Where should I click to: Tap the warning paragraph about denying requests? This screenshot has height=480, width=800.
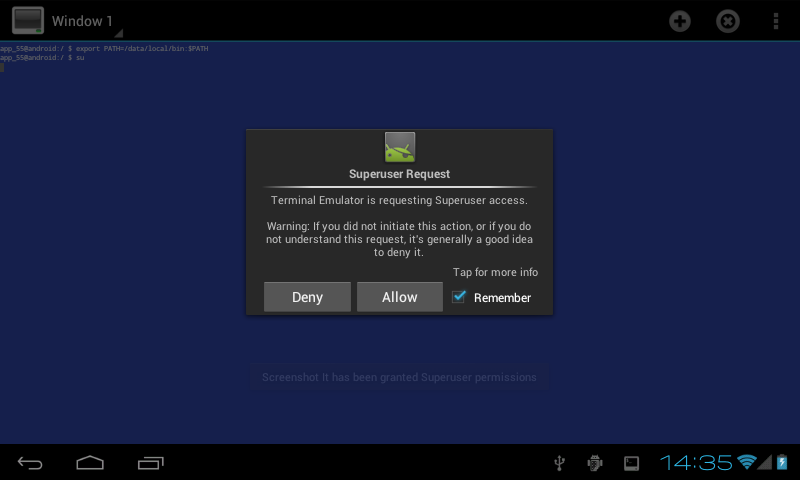tap(399, 239)
